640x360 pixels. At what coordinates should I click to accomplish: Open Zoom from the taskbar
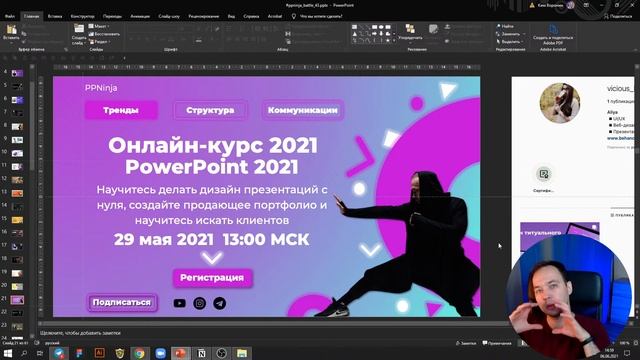160,353
